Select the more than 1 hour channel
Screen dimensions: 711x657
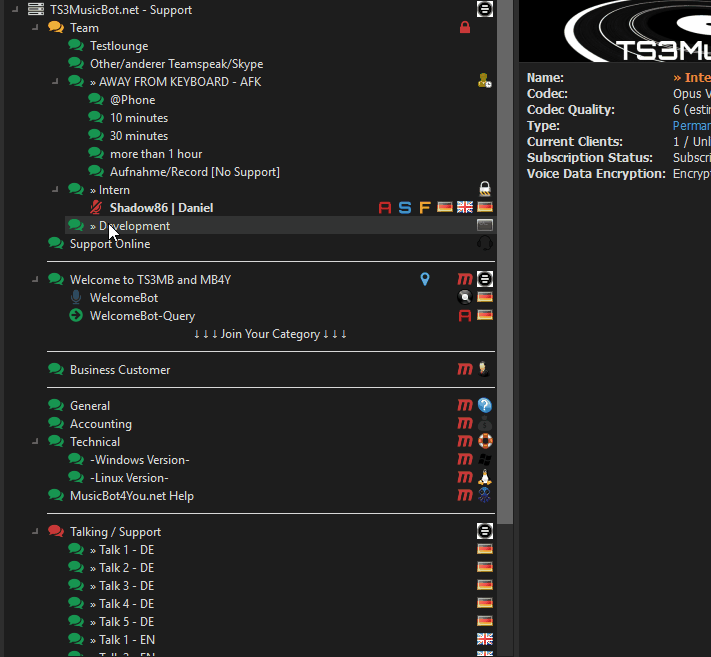coord(156,154)
